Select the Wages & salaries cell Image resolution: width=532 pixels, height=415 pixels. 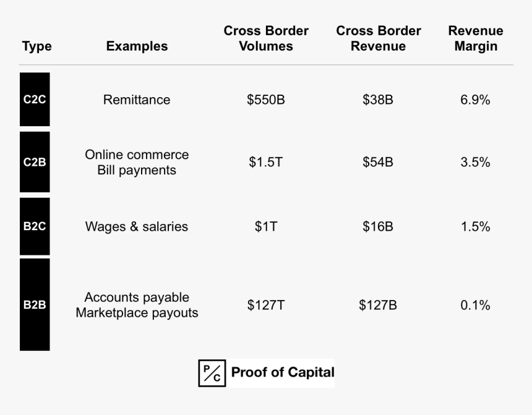137,226
